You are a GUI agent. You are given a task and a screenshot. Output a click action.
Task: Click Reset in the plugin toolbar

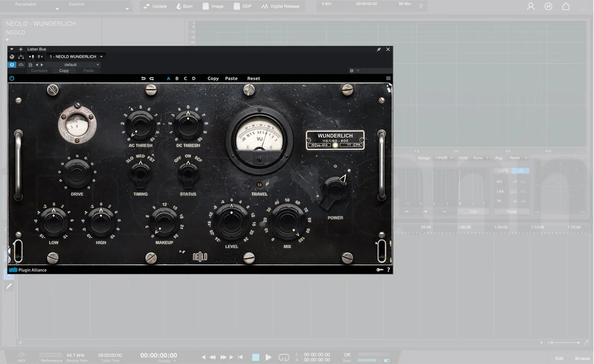coord(253,78)
